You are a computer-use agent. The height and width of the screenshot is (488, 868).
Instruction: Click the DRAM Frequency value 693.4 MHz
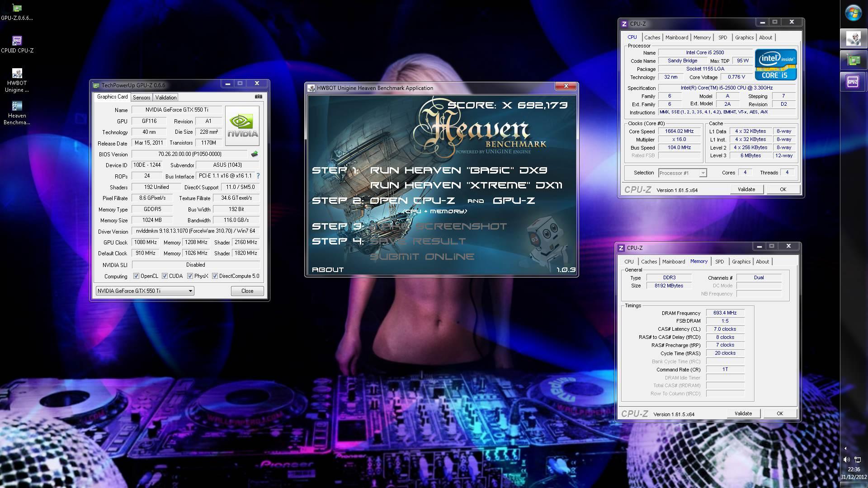(x=725, y=313)
